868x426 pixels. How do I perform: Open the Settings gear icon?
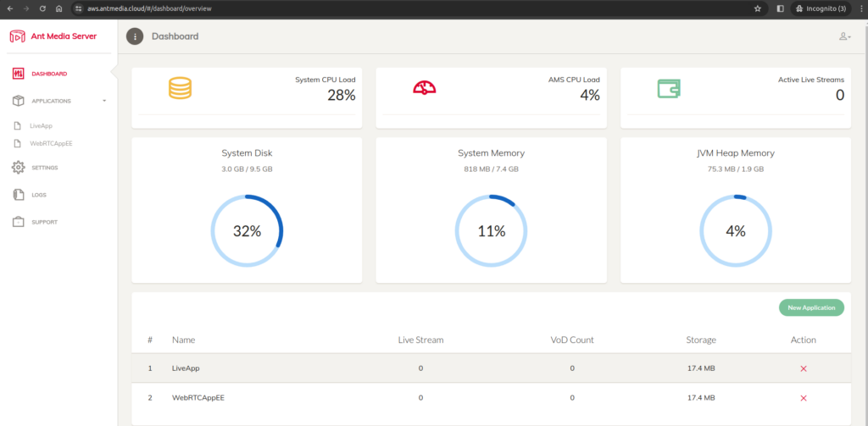[19, 167]
